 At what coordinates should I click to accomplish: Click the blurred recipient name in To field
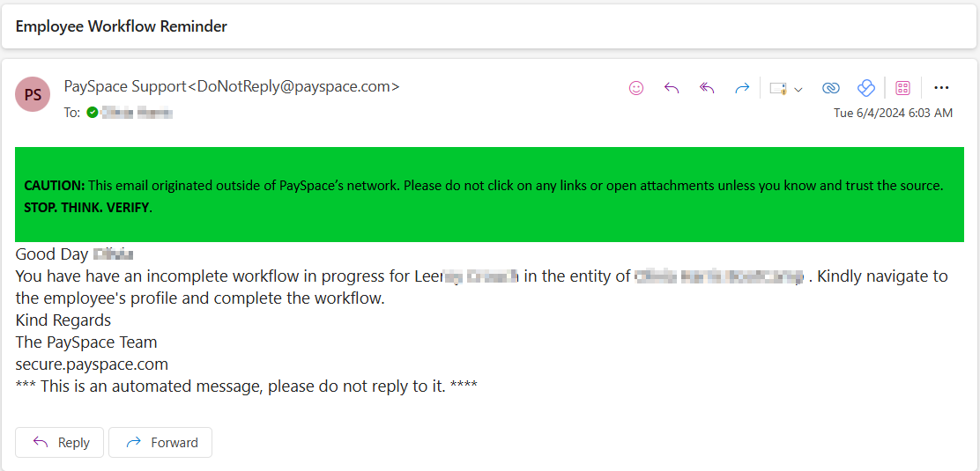click(137, 113)
